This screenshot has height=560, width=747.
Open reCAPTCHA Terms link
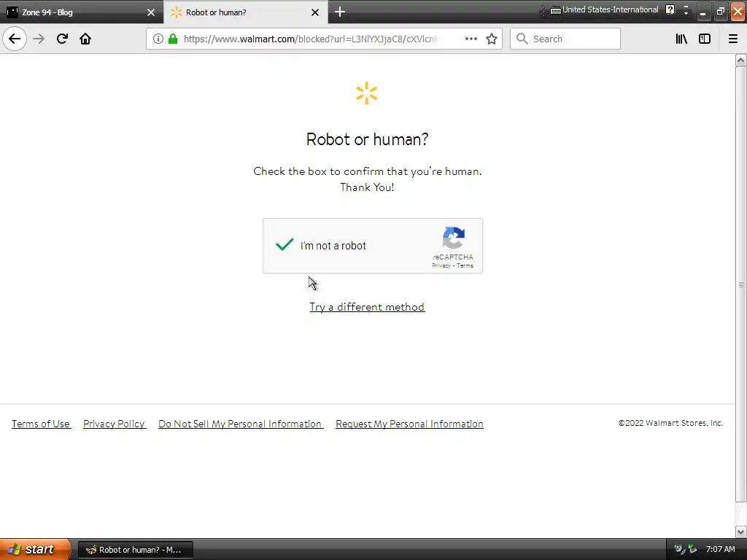465,265
